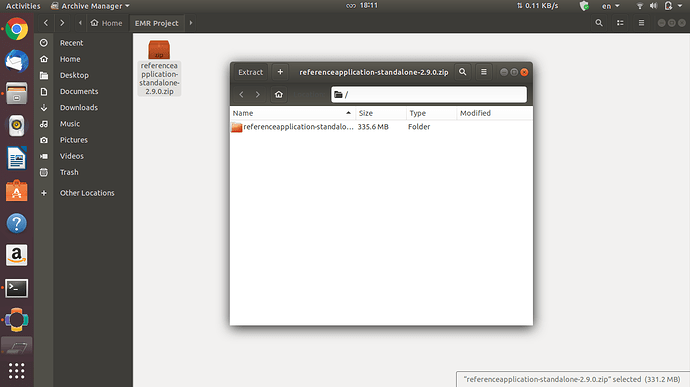Open Downloads in the Files sidebar
This screenshot has height=387, width=690.
[x=79, y=107]
